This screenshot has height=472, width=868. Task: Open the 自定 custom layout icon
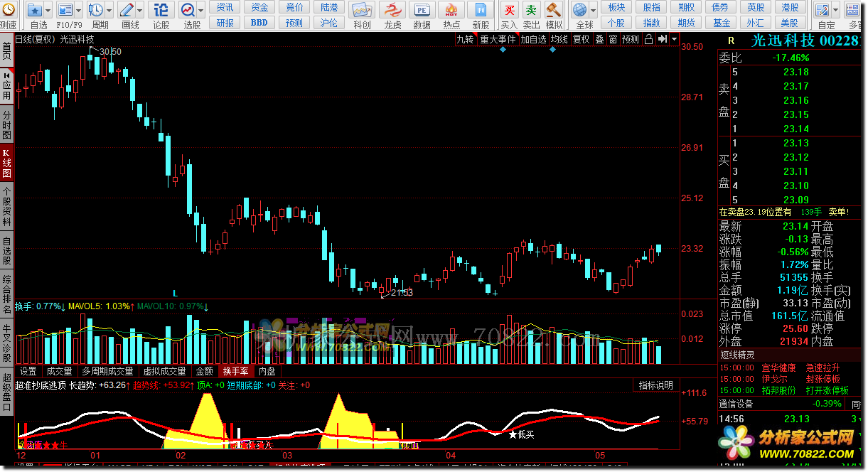click(823, 10)
